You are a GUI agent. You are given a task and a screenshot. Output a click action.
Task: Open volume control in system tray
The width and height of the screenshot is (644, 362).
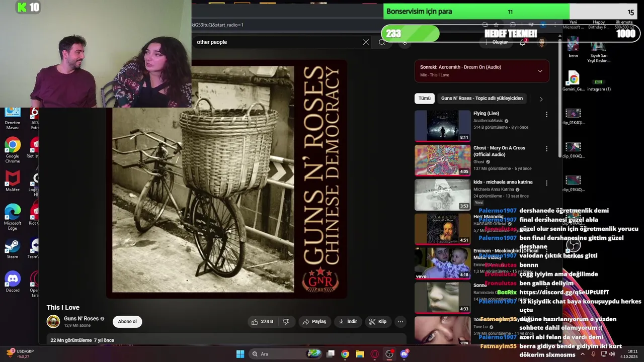(x=612, y=354)
